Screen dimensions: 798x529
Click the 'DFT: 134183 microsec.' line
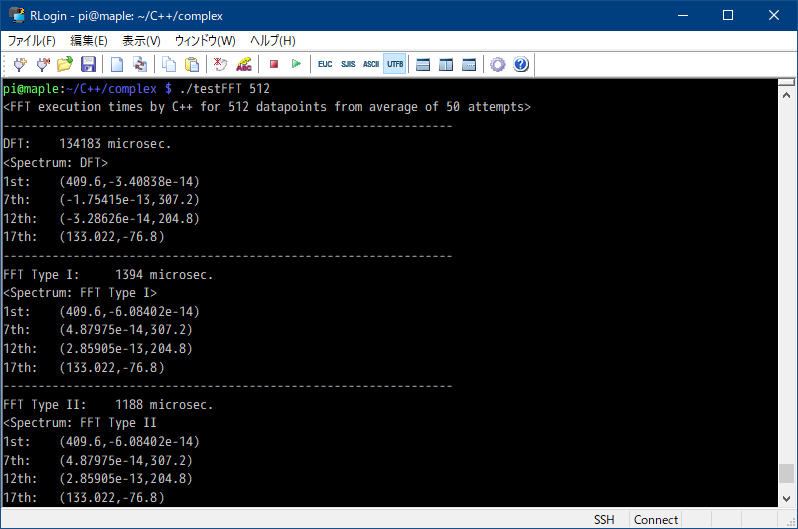click(87, 144)
